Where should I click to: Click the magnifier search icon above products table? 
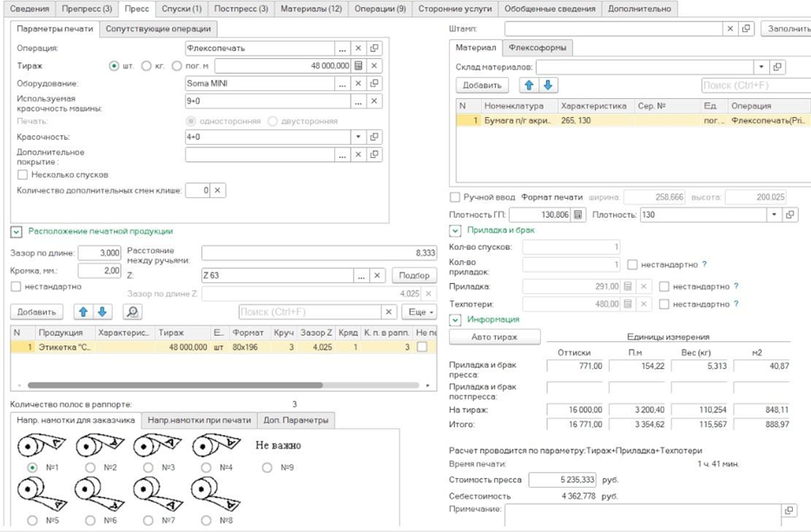point(132,312)
